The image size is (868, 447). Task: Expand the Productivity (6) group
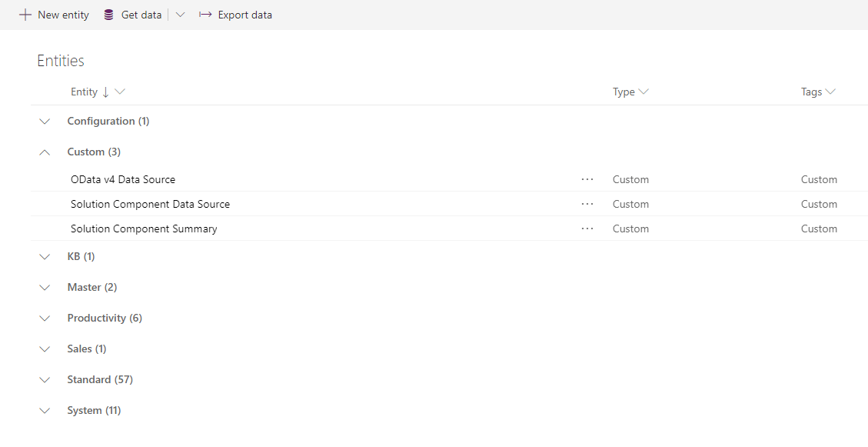(x=45, y=318)
